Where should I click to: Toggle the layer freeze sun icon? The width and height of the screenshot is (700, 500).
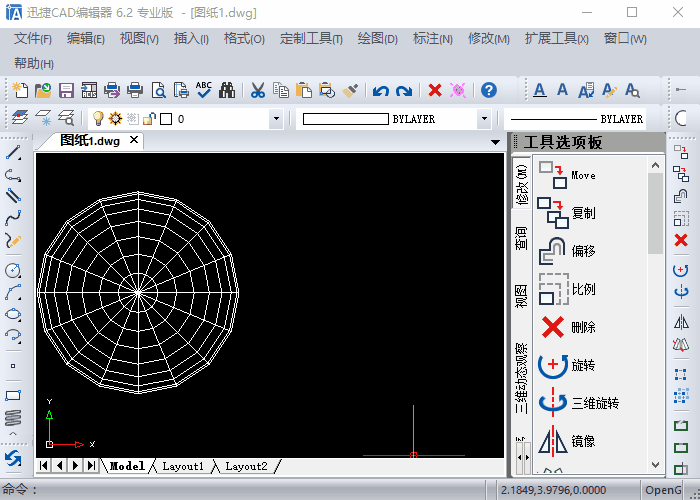coord(115,119)
